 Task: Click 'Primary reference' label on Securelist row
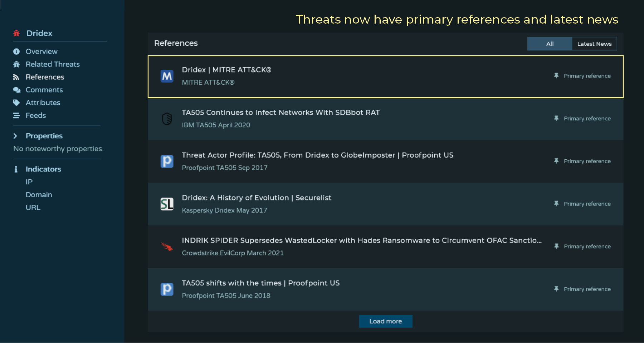tap(587, 204)
